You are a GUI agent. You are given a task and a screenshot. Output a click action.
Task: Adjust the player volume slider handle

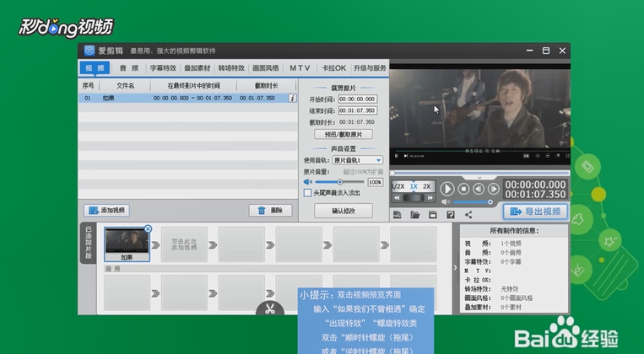pyautogui.click(x=490, y=202)
